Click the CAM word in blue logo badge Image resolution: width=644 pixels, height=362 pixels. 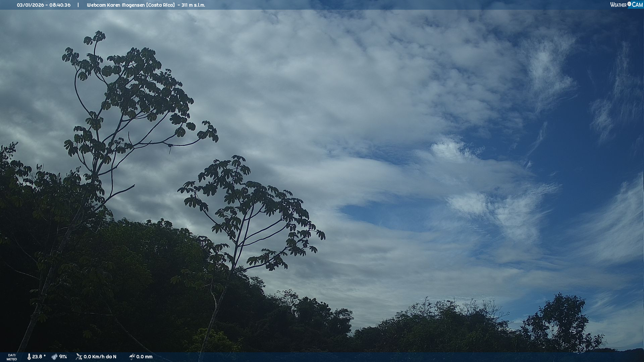click(x=637, y=5)
